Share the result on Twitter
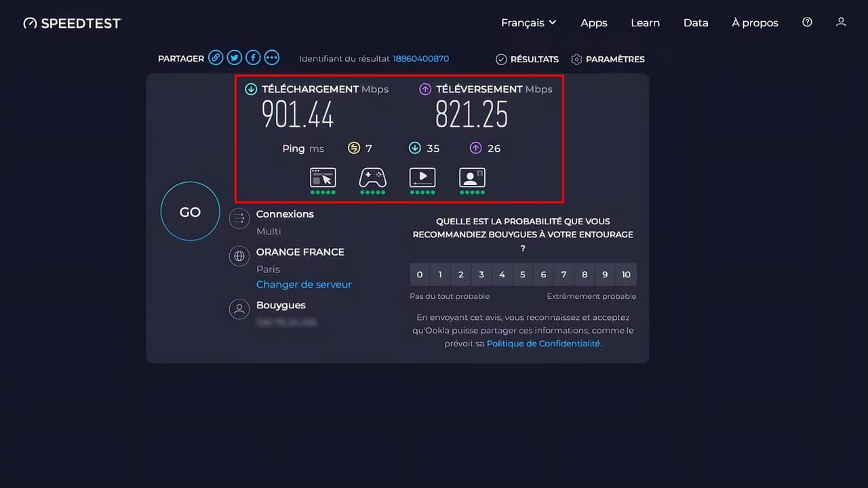 (235, 58)
